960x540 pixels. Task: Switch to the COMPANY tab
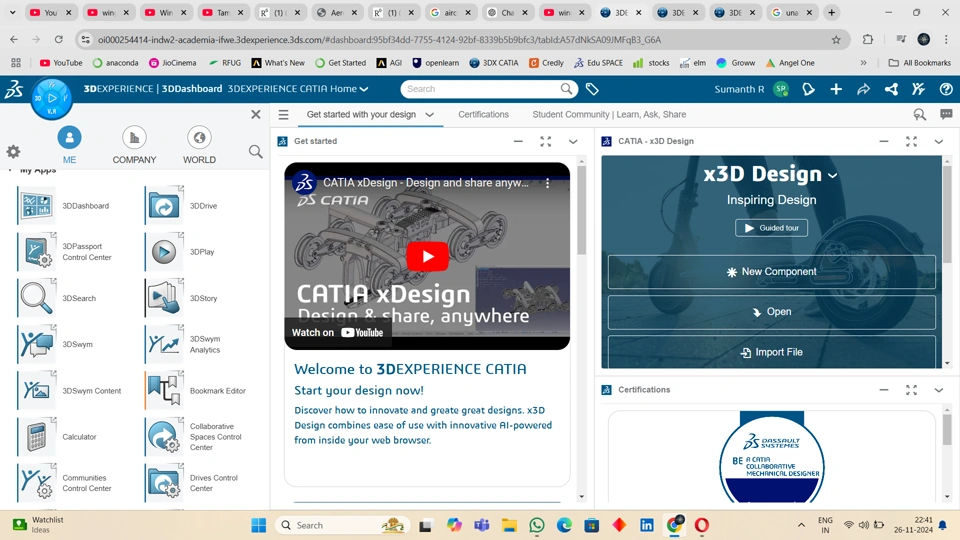(134, 146)
